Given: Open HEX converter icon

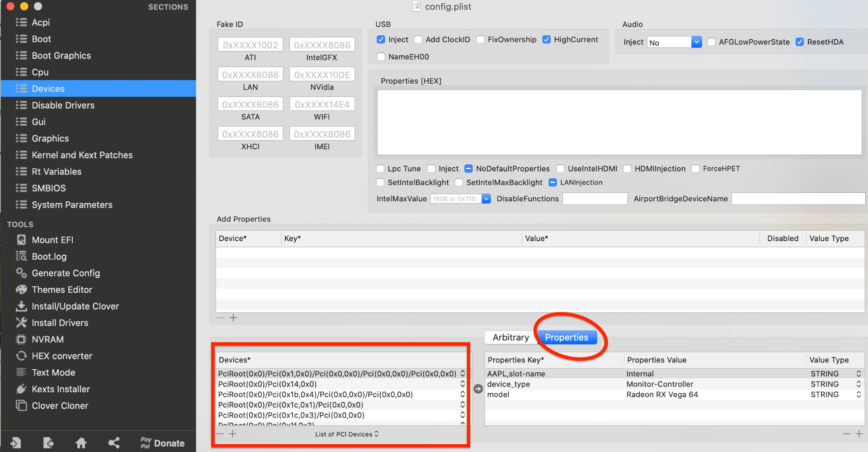Looking at the screenshot, I should click(21, 356).
